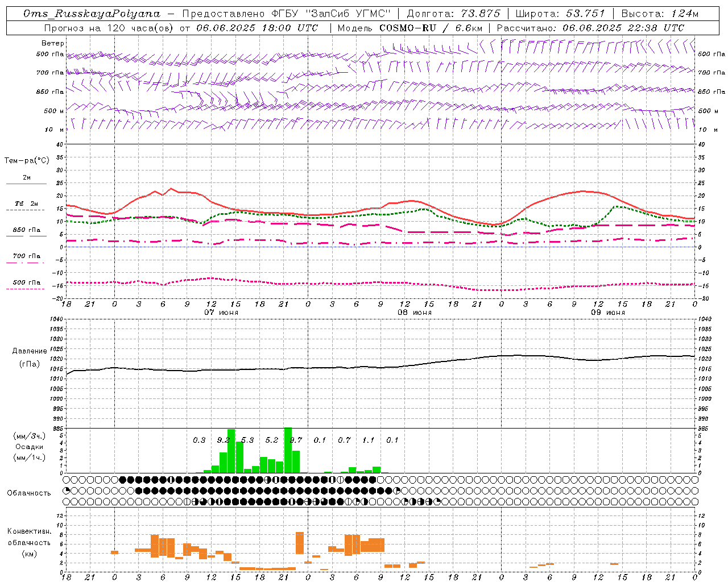Click the Осадки panel label
The width and height of the screenshot is (728, 582).
pos(30,447)
